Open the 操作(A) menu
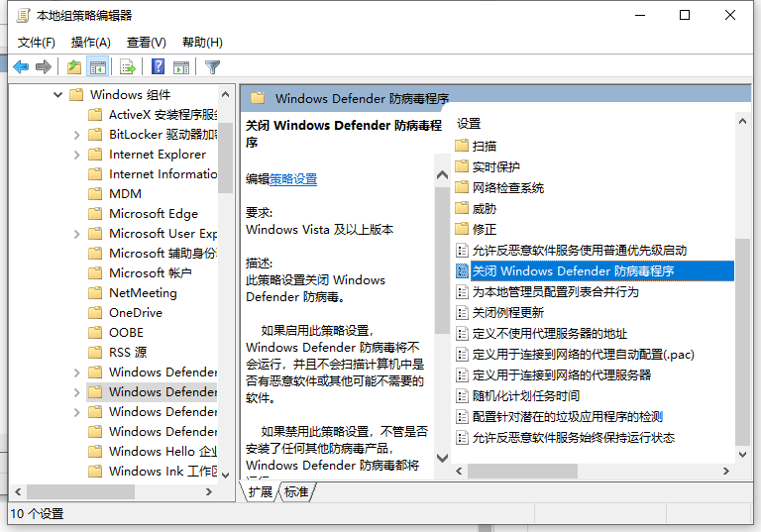 tap(91, 42)
